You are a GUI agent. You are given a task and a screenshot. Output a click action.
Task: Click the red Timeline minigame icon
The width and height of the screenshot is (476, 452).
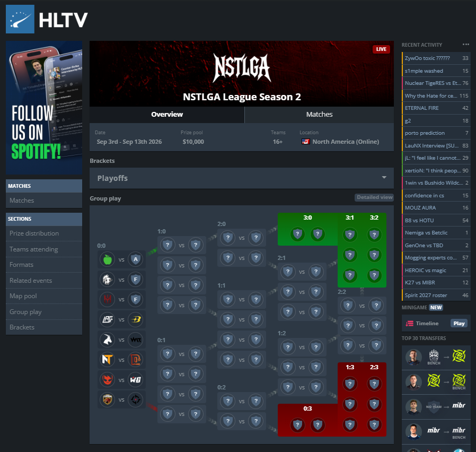pos(410,324)
